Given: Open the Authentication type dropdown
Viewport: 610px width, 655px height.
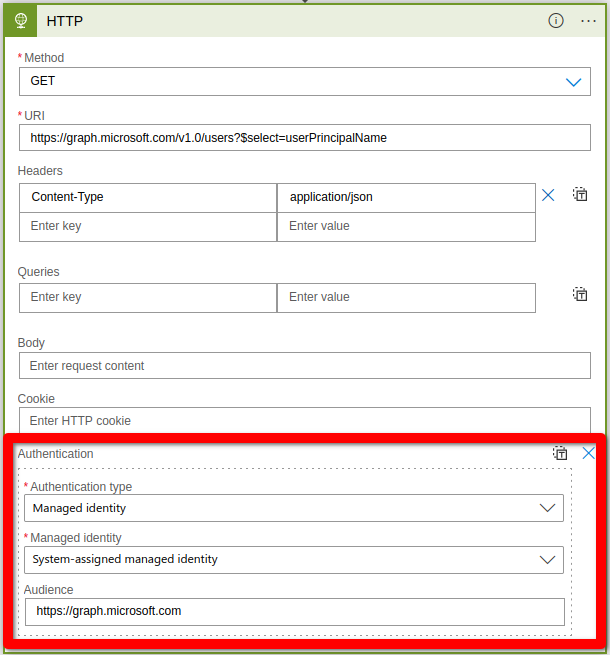Looking at the screenshot, I should [x=547, y=508].
